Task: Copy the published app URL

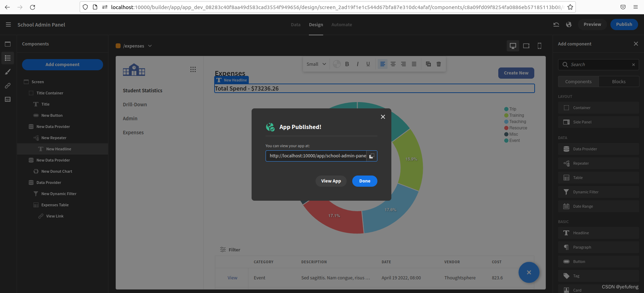Action: pyautogui.click(x=372, y=156)
